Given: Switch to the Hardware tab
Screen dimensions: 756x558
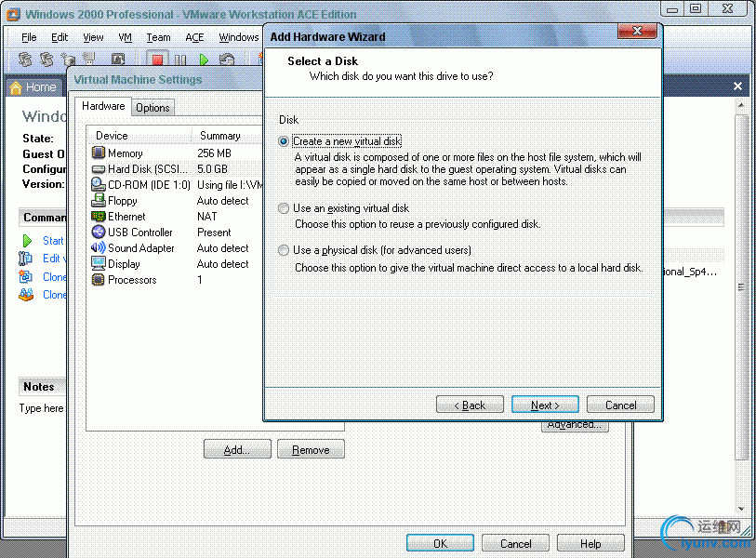Looking at the screenshot, I should (103, 106).
